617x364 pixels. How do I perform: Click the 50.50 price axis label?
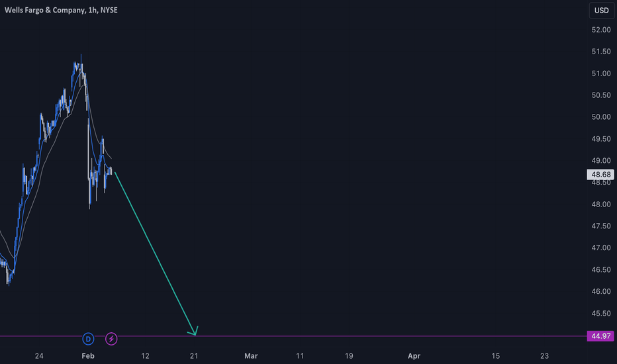pos(601,95)
